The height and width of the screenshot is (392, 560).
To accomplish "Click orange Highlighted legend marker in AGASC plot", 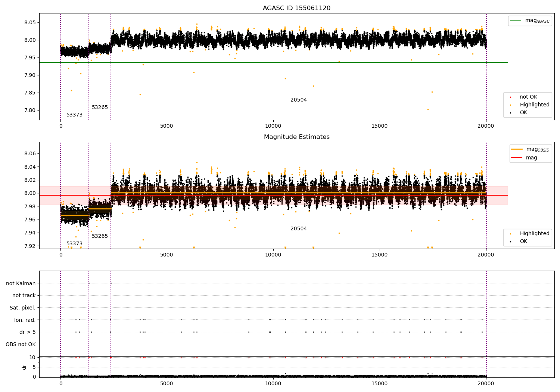I will 510,105.
